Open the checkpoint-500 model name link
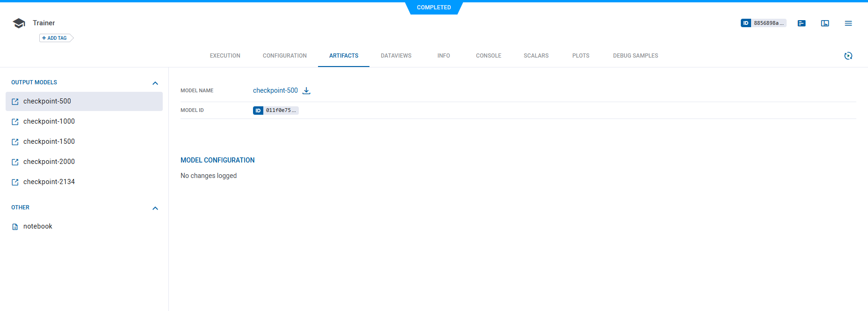The height and width of the screenshot is (311, 868). pyautogui.click(x=275, y=90)
